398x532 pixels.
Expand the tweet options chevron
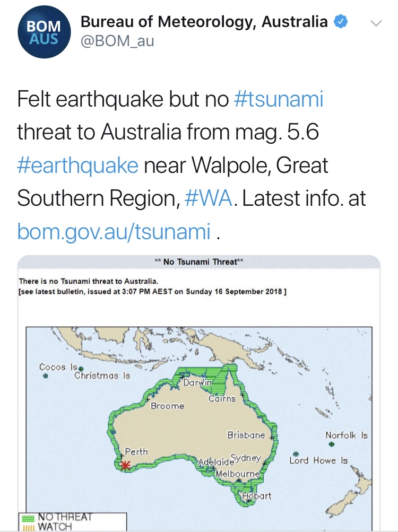pyautogui.click(x=376, y=23)
